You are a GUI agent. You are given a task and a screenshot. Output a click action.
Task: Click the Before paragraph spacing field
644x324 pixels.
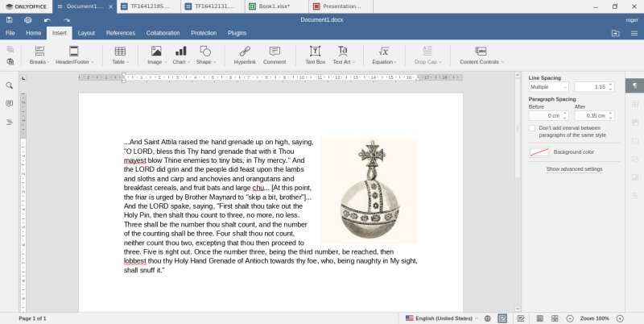543,115
